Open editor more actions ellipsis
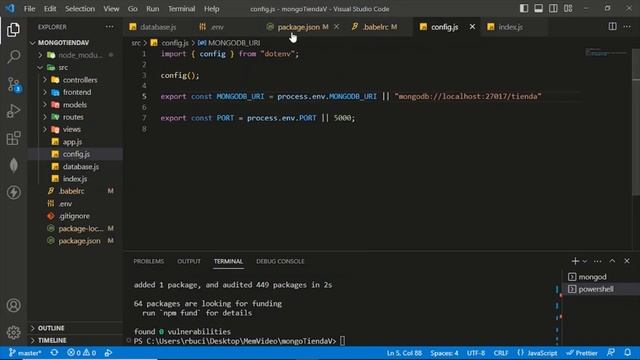The width and height of the screenshot is (640, 360). (627, 27)
